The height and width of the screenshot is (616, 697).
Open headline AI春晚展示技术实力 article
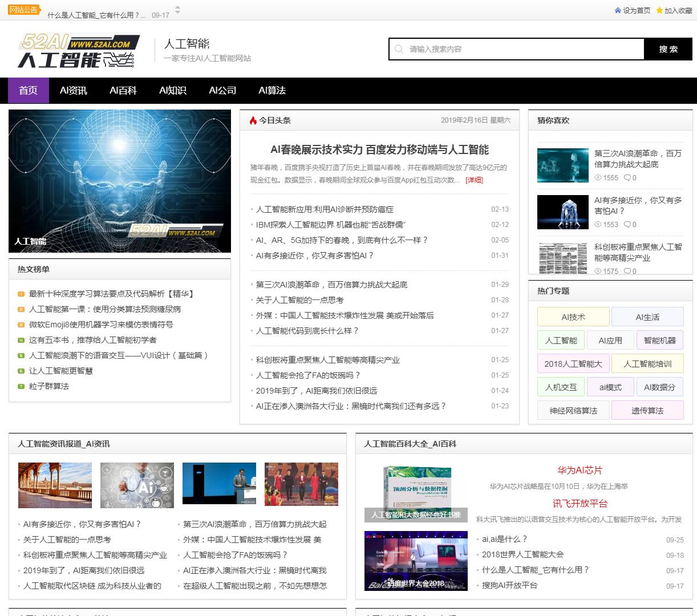379,149
